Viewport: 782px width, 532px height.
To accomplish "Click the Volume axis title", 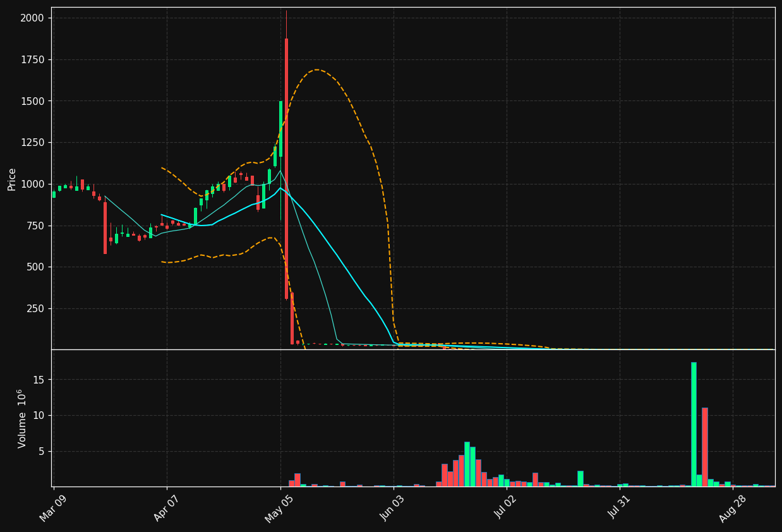I will tap(22, 418).
